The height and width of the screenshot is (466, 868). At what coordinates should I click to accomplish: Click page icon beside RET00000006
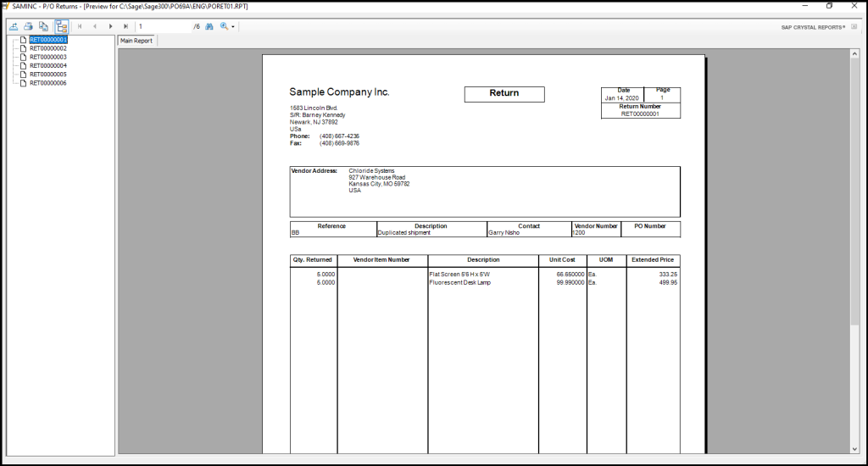pyautogui.click(x=23, y=83)
